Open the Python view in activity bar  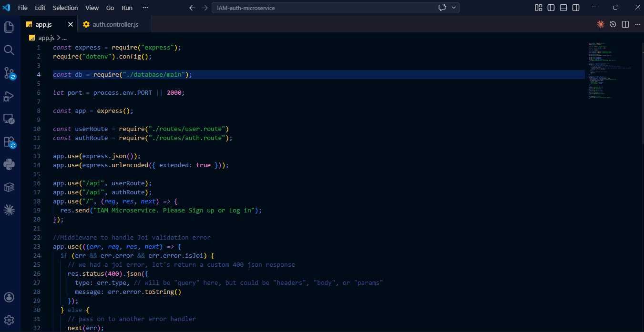(9, 164)
